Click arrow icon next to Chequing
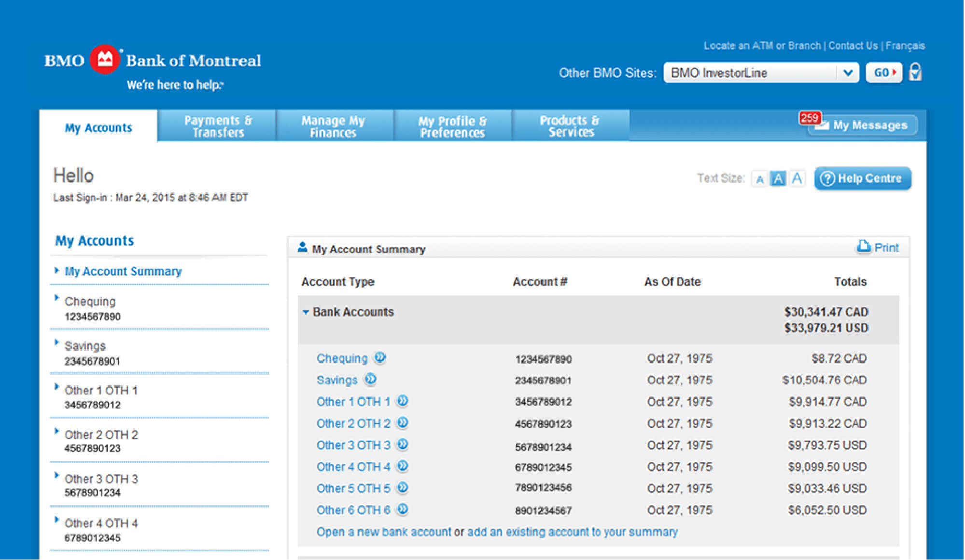Screen dimensions: 965x560 380,357
